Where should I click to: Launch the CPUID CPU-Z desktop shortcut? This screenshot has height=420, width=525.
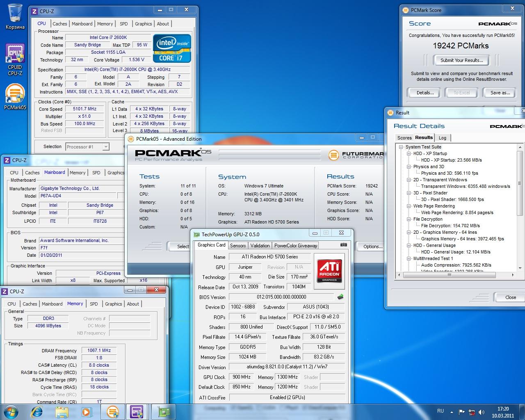click(15, 60)
